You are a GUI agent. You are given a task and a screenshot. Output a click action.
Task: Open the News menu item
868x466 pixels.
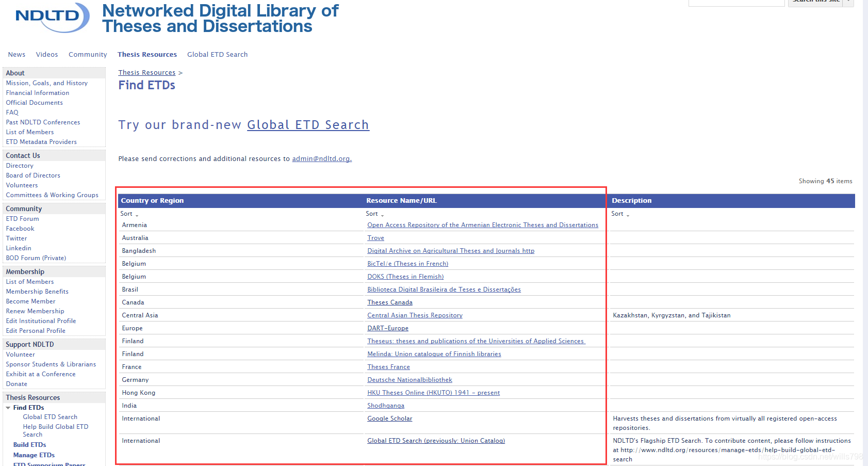pyautogui.click(x=17, y=55)
